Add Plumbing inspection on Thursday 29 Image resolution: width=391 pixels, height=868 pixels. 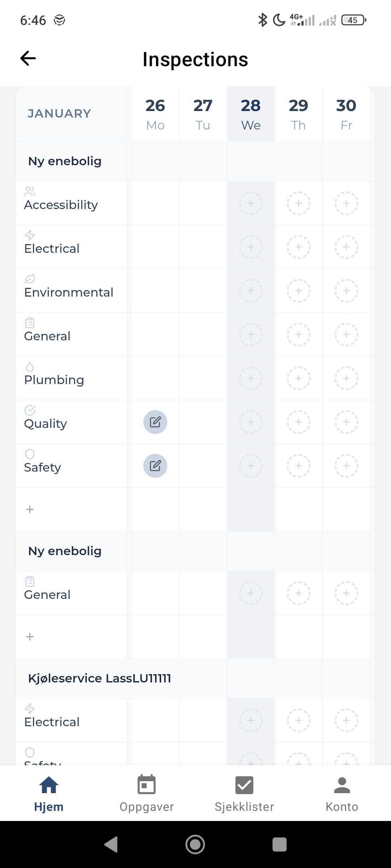pos(298,378)
